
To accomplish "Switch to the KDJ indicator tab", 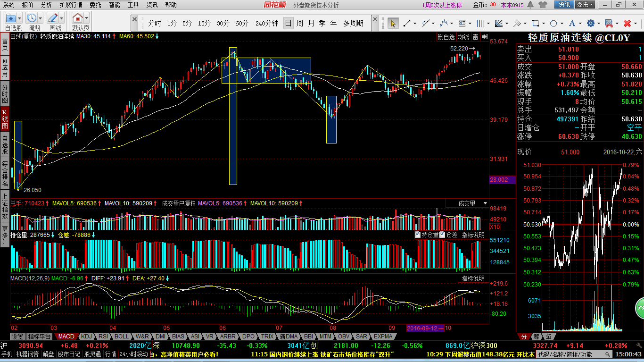I will pyautogui.click(x=86, y=337).
